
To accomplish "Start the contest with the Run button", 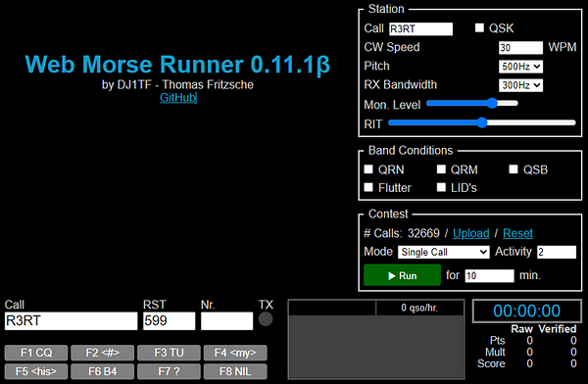I will tap(402, 275).
